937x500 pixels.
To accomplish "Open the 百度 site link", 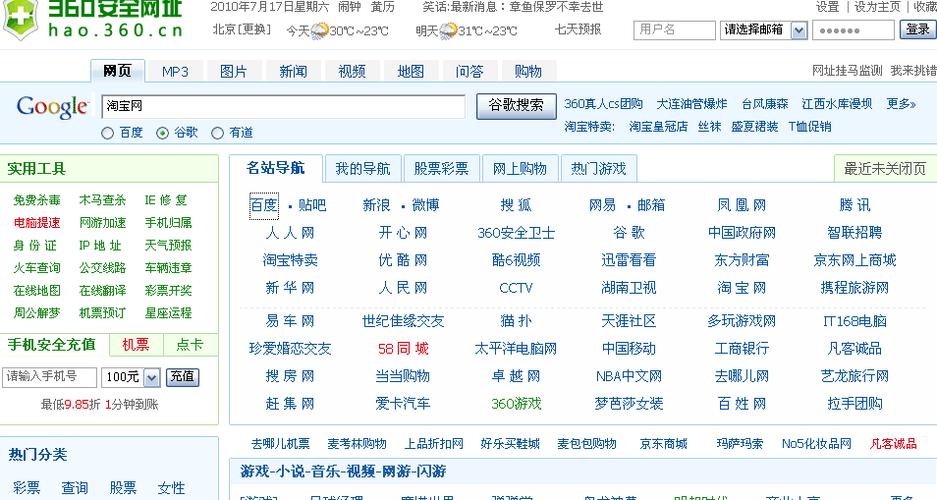I will (x=264, y=205).
